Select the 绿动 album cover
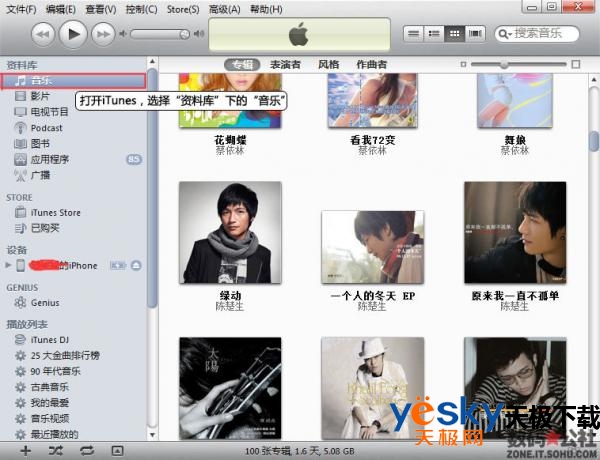 pos(230,233)
